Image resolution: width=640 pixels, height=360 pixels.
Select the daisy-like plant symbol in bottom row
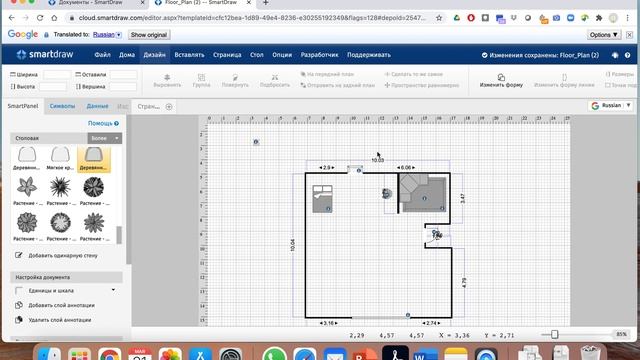tap(93, 223)
